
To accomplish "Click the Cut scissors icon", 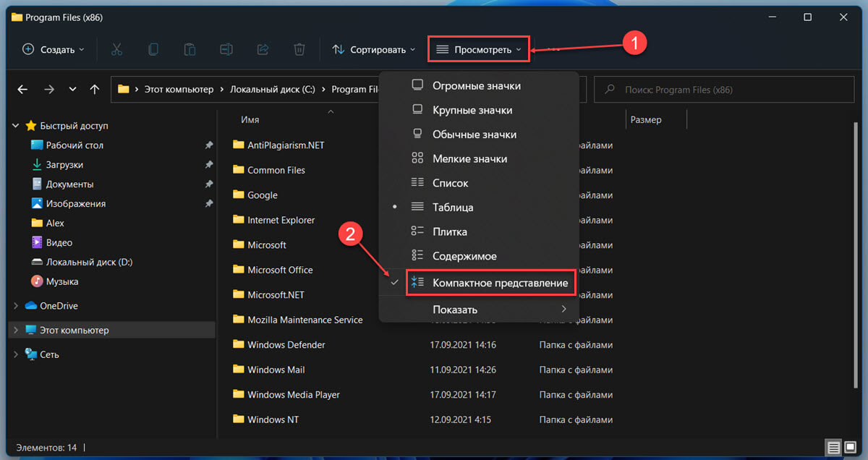I will coord(116,49).
